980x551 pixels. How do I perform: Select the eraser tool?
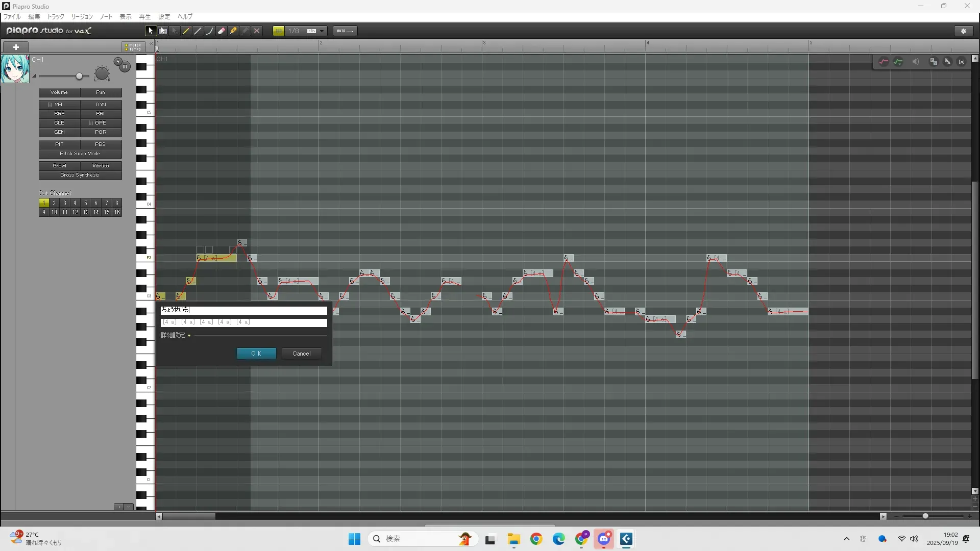tap(222, 31)
